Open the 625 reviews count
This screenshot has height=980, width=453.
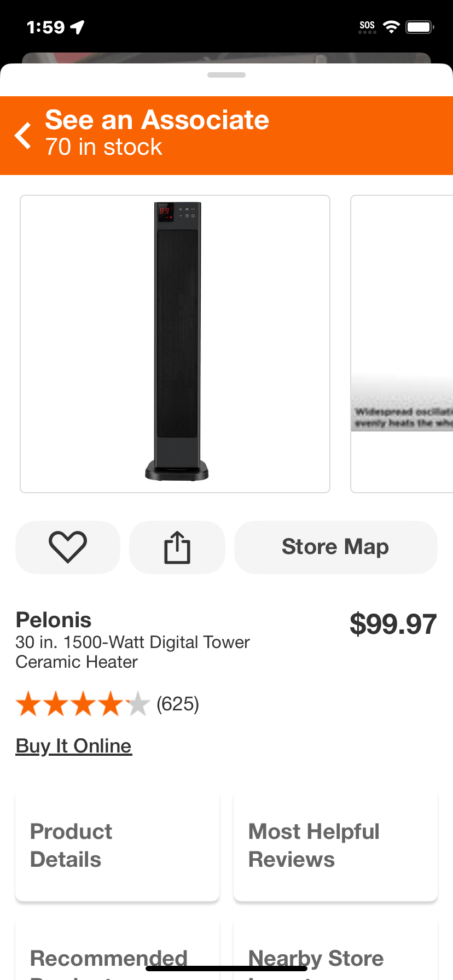click(x=178, y=704)
